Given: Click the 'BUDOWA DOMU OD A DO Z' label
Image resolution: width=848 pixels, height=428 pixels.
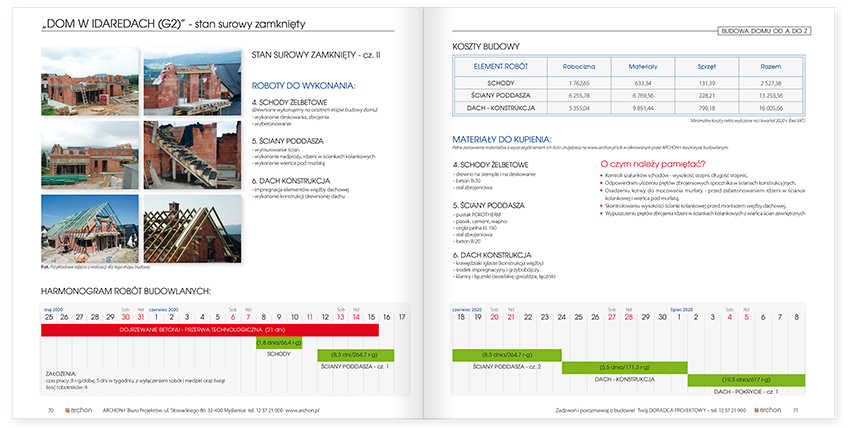Looking at the screenshot, I should 764,31.
